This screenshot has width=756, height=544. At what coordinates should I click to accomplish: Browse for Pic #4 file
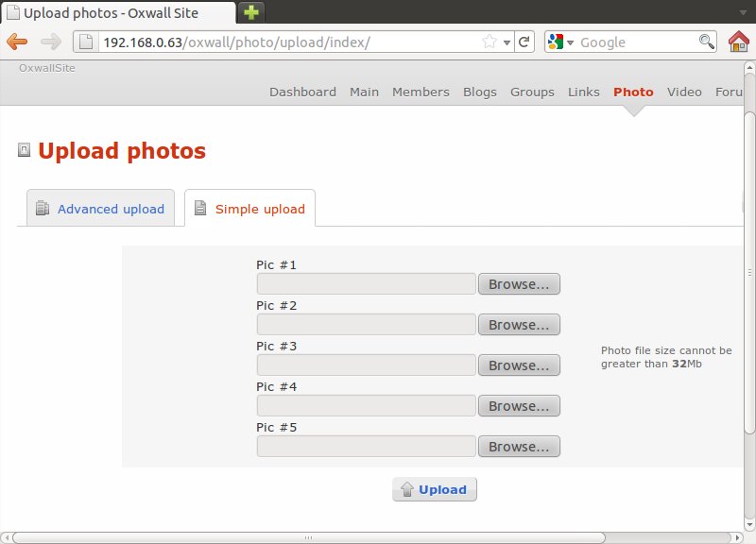(x=519, y=406)
